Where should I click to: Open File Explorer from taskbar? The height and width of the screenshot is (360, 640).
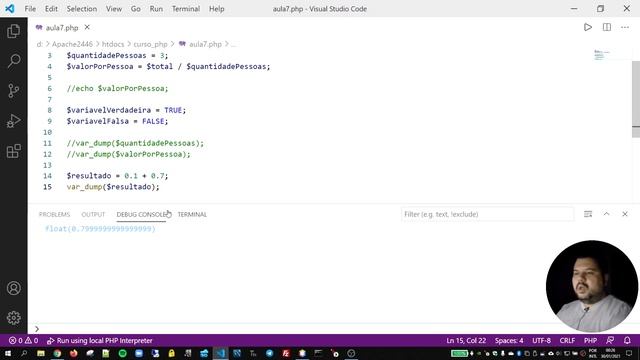point(41,353)
